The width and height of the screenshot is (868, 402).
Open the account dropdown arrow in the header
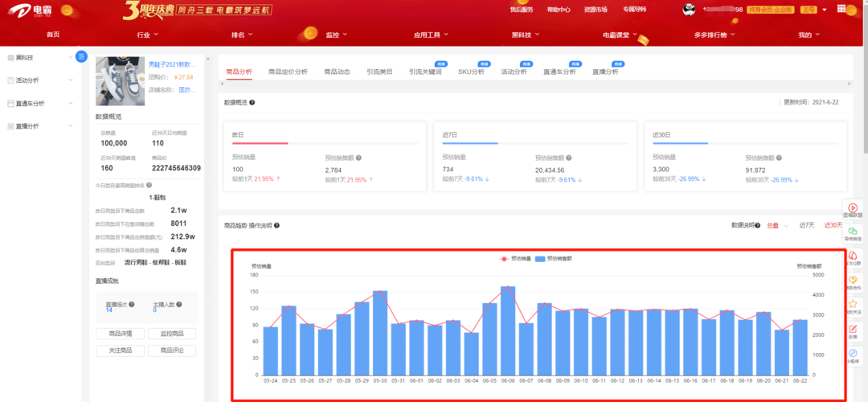[825, 10]
